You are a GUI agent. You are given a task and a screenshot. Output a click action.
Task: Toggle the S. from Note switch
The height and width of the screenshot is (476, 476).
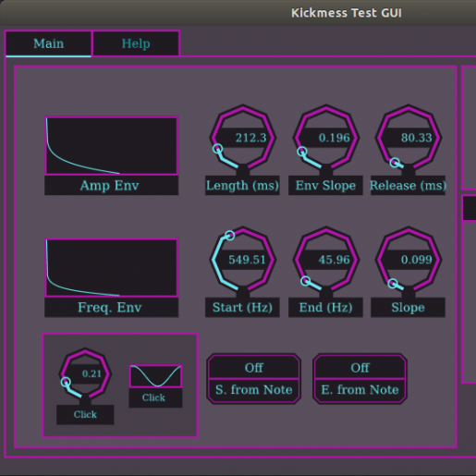click(x=254, y=379)
